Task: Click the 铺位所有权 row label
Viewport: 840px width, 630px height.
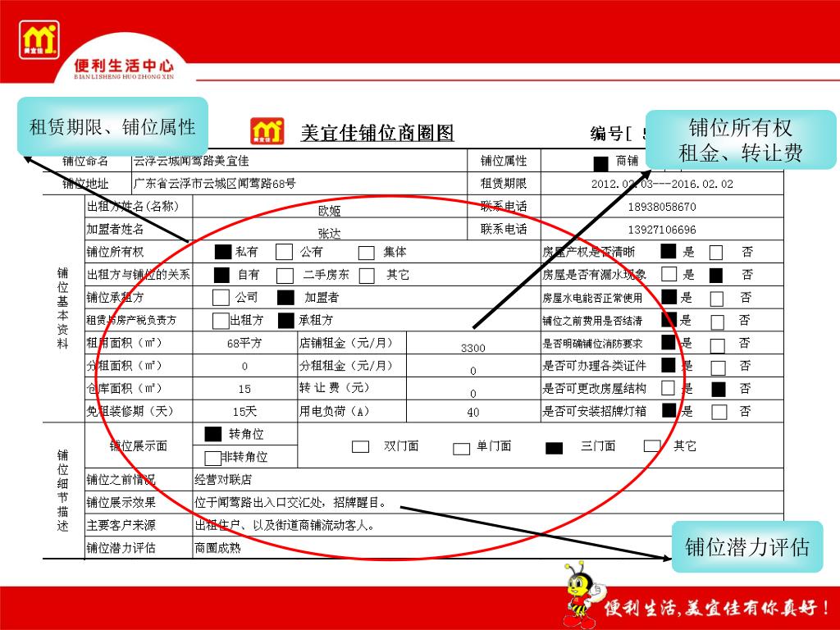Action: click(115, 252)
